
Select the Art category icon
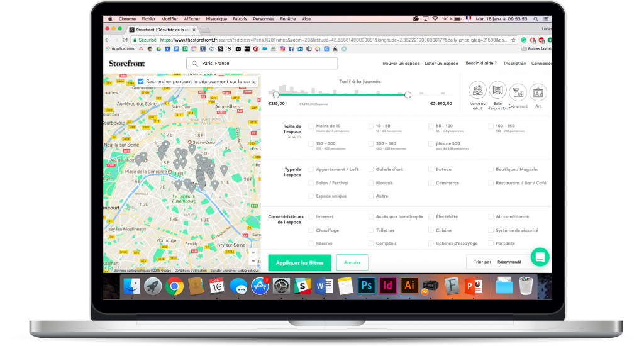coord(538,92)
